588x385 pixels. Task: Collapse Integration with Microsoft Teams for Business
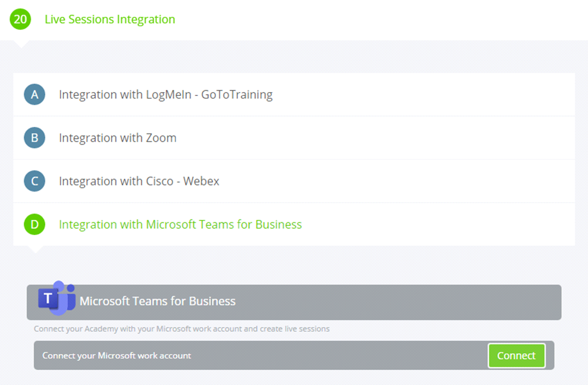[x=180, y=224]
